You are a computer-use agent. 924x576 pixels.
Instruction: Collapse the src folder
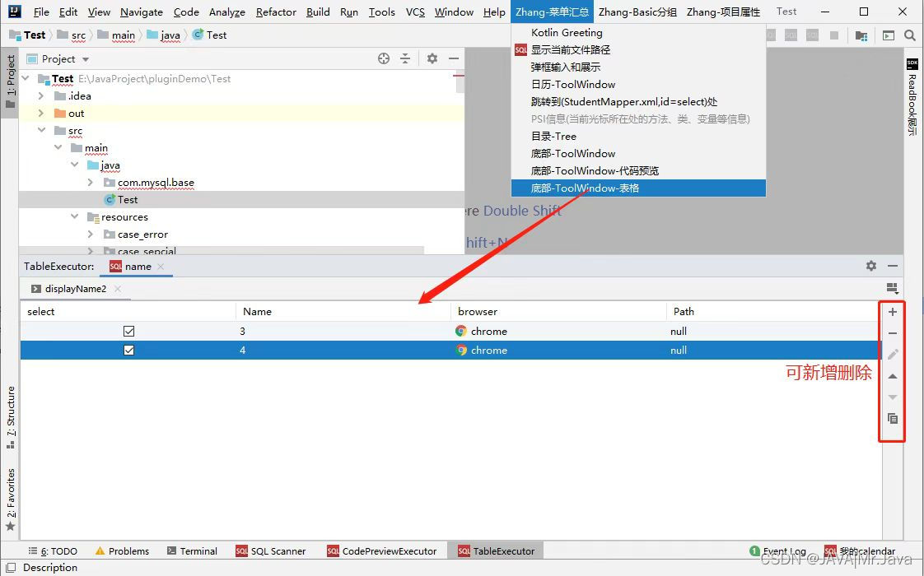(41, 130)
